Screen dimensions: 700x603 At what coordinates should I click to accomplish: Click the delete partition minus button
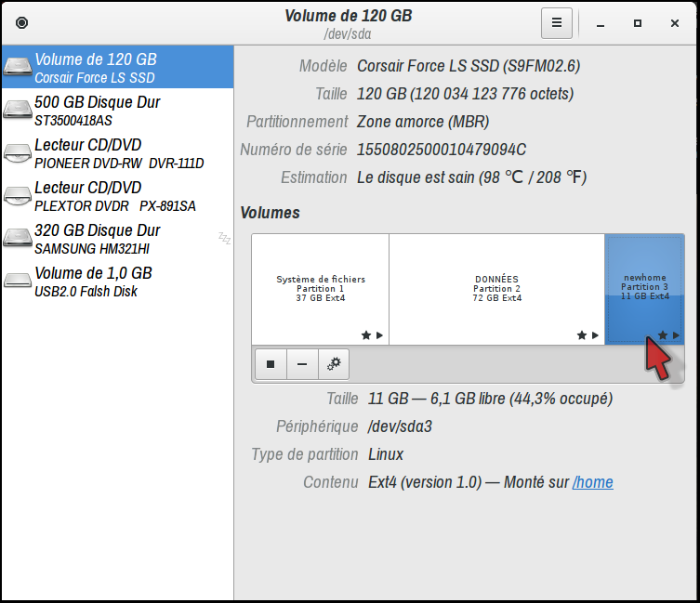[302, 365]
